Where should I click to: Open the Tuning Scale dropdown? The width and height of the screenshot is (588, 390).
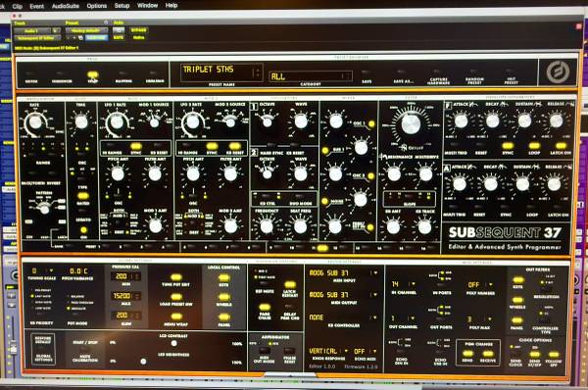tap(42, 270)
